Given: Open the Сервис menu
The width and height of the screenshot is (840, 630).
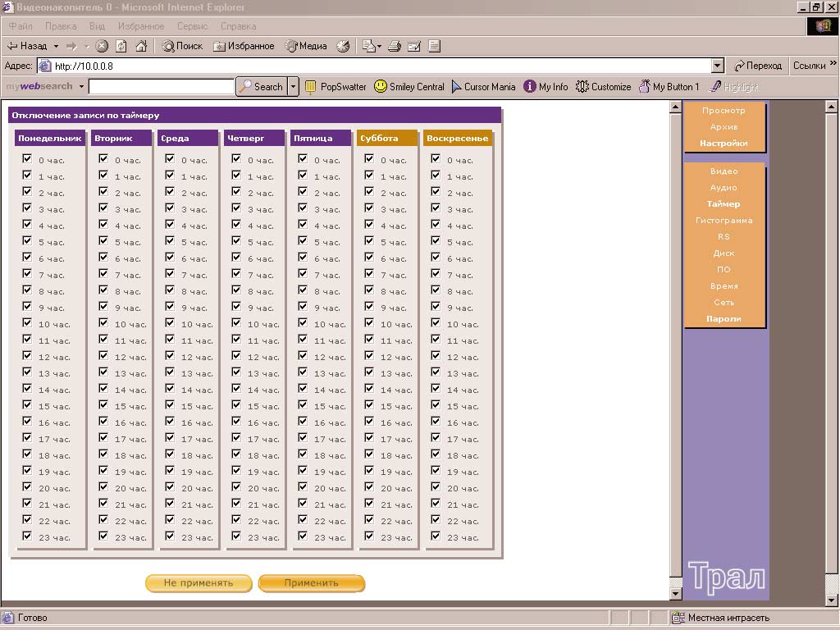Looking at the screenshot, I should point(192,26).
